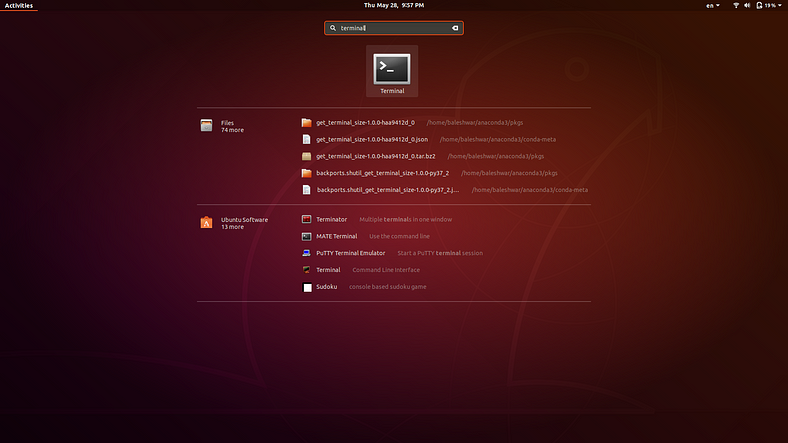Image resolution: width=788 pixels, height=443 pixels.
Task: Click path '/home/baleshwar/anaconda3/conda-meta' of json result
Action: tap(498, 139)
